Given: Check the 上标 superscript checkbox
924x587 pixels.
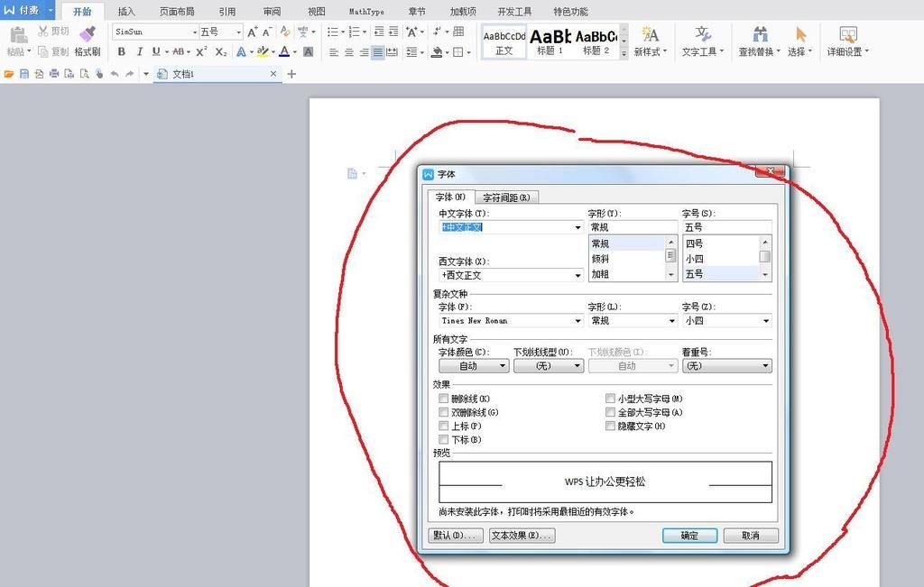Looking at the screenshot, I should click(x=444, y=426).
